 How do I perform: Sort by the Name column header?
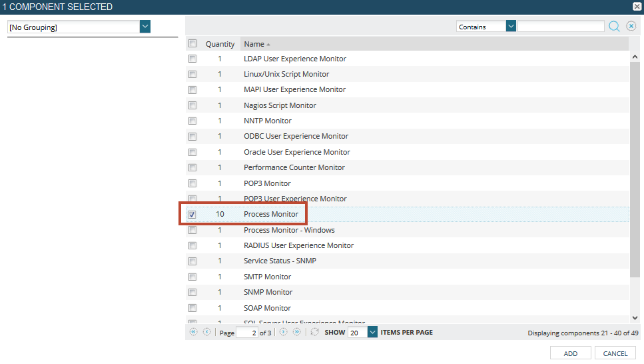tap(254, 44)
